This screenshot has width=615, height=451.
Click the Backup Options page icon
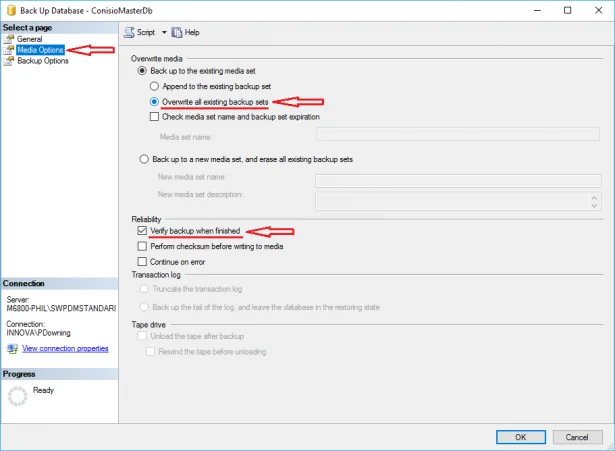click(x=9, y=61)
